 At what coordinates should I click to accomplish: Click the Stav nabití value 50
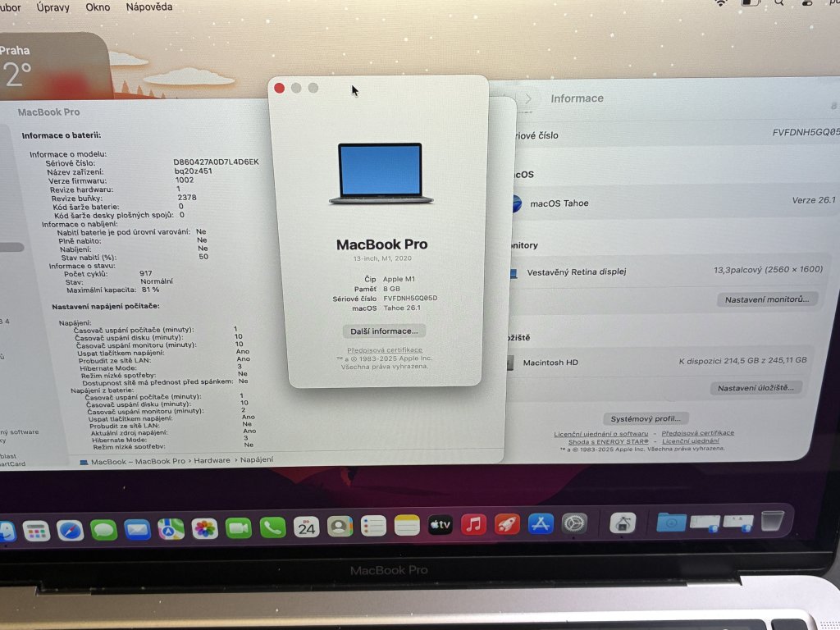(203, 257)
